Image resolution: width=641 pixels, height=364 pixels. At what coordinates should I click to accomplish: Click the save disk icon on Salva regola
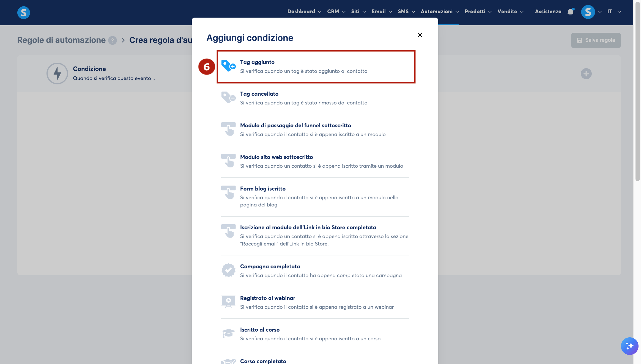coord(579,40)
